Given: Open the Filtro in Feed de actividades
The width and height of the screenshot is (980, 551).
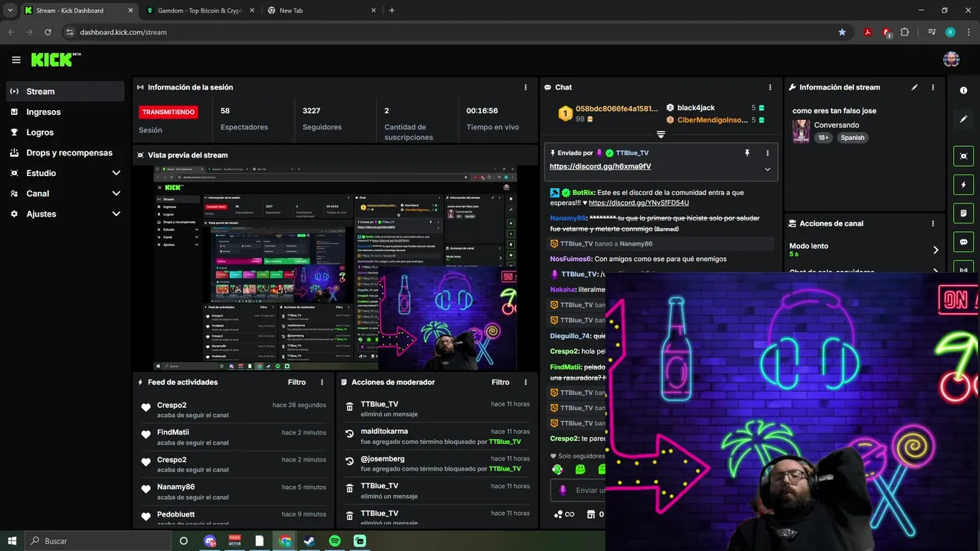Looking at the screenshot, I should pyautogui.click(x=296, y=382).
